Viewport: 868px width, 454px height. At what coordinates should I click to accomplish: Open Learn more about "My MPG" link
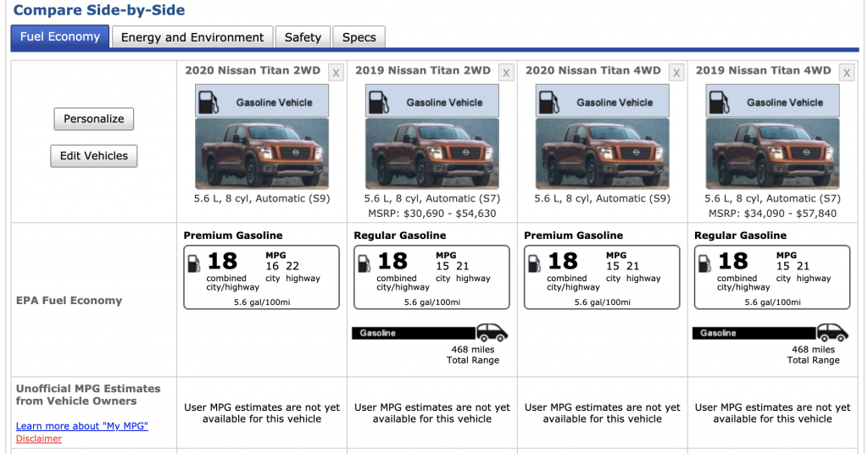click(82, 426)
